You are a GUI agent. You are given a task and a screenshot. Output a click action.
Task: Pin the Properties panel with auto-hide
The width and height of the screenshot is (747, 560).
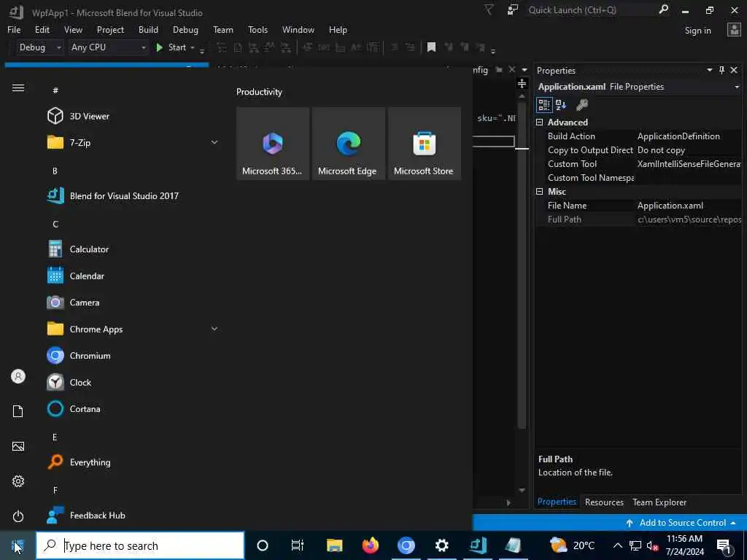pyautogui.click(x=721, y=70)
